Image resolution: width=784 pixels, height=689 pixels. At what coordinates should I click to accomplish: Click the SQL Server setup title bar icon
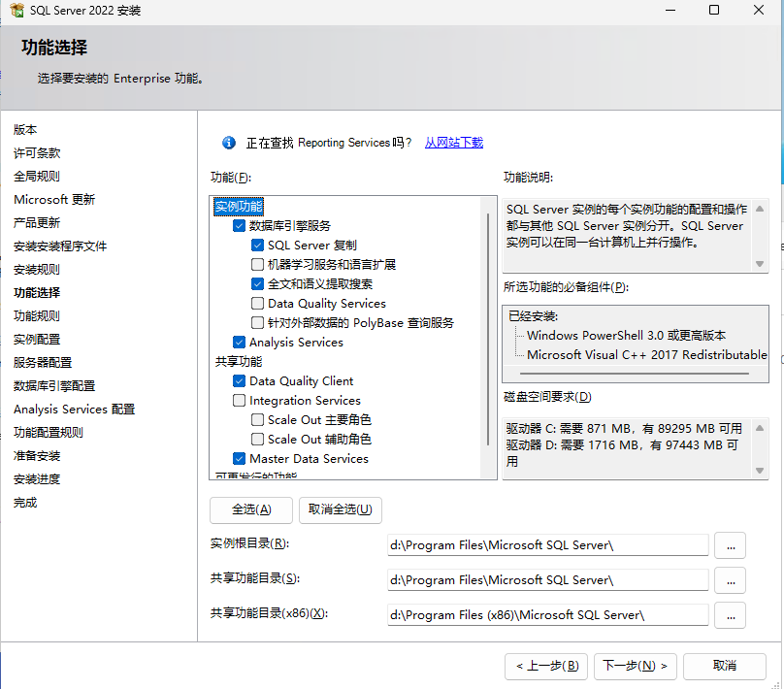pos(17,10)
